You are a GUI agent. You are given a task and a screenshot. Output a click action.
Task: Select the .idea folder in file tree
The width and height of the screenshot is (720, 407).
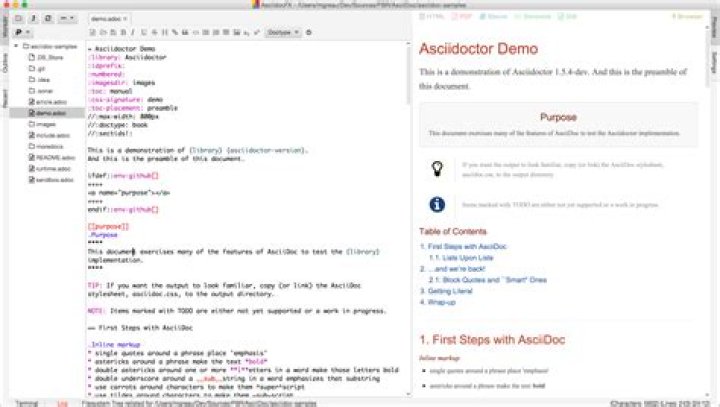click(39, 79)
